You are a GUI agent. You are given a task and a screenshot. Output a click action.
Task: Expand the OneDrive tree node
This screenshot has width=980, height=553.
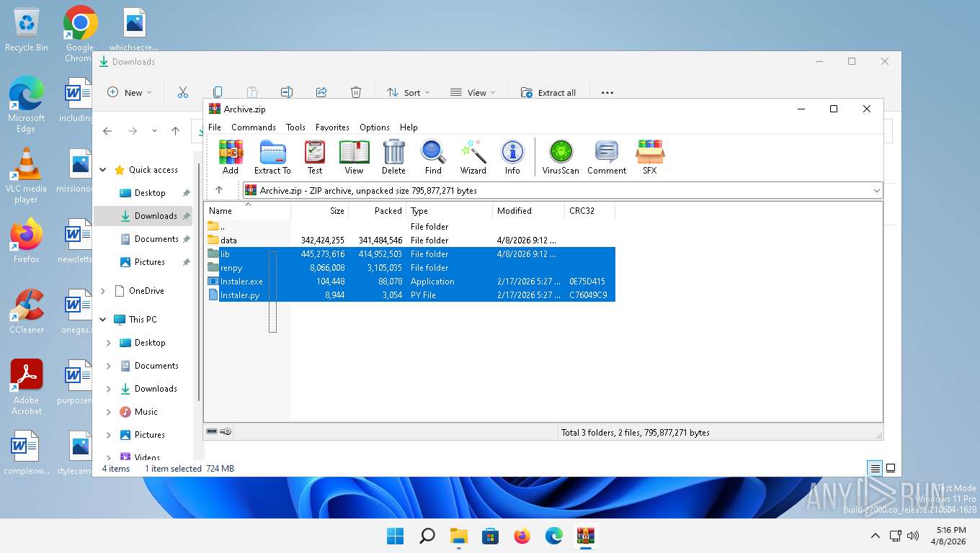pyautogui.click(x=103, y=291)
